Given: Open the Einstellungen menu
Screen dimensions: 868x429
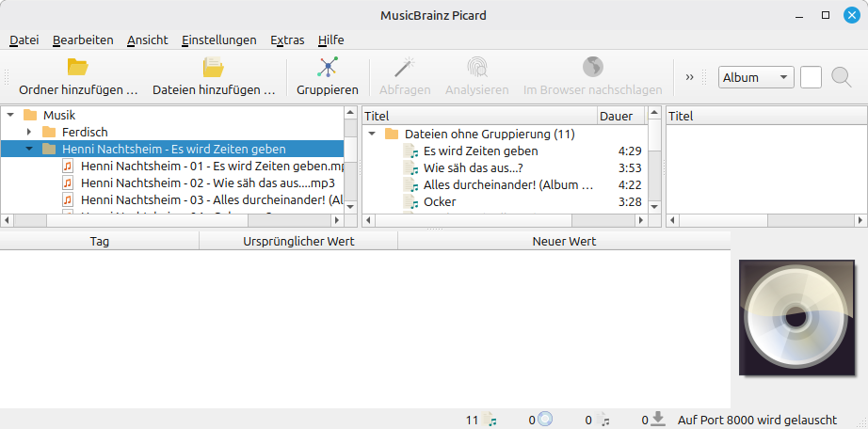Looking at the screenshot, I should [218, 40].
